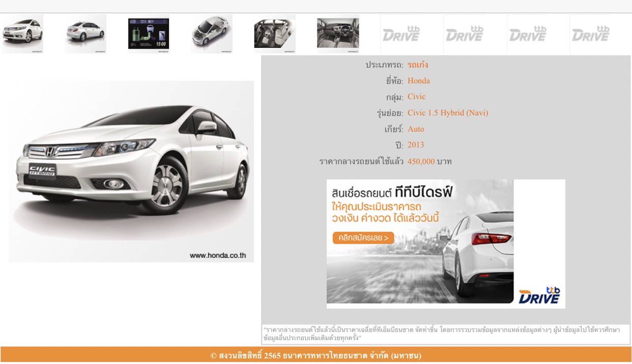This screenshot has width=632, height=364.
Task: Click the Civic group value
Action: click(417, 97)
